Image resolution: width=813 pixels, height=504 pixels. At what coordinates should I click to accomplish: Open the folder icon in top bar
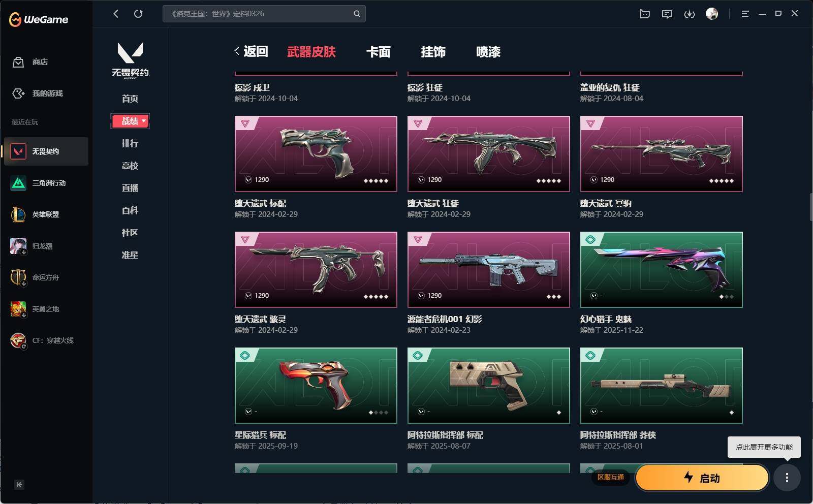645,14
